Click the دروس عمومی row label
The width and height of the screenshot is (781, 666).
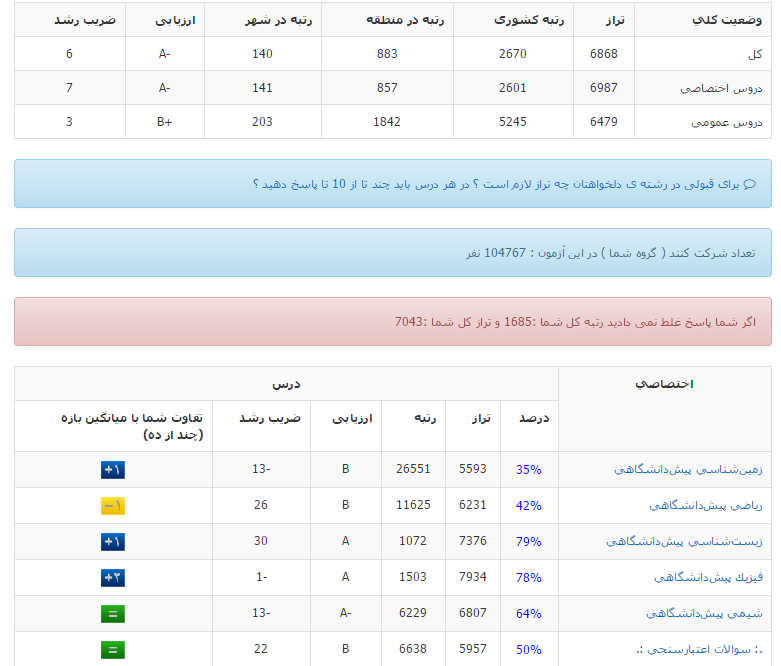coord(727,122)
